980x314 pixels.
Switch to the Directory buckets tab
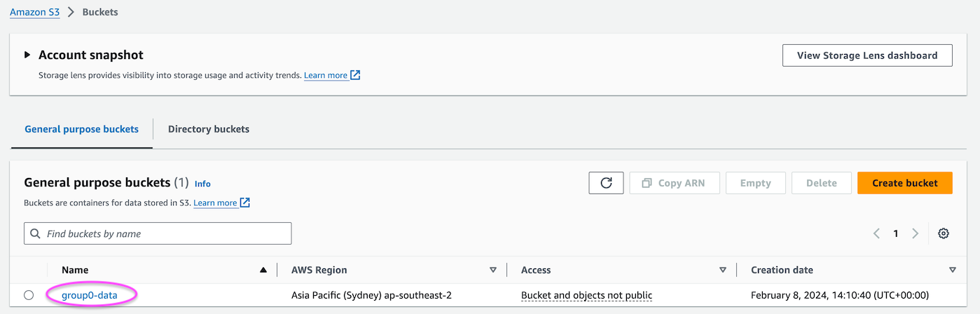pos(209,129)
